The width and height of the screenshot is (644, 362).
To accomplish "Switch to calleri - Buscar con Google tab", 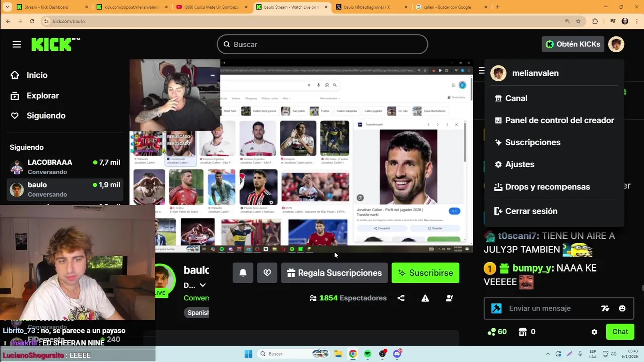I will [451, 7].
